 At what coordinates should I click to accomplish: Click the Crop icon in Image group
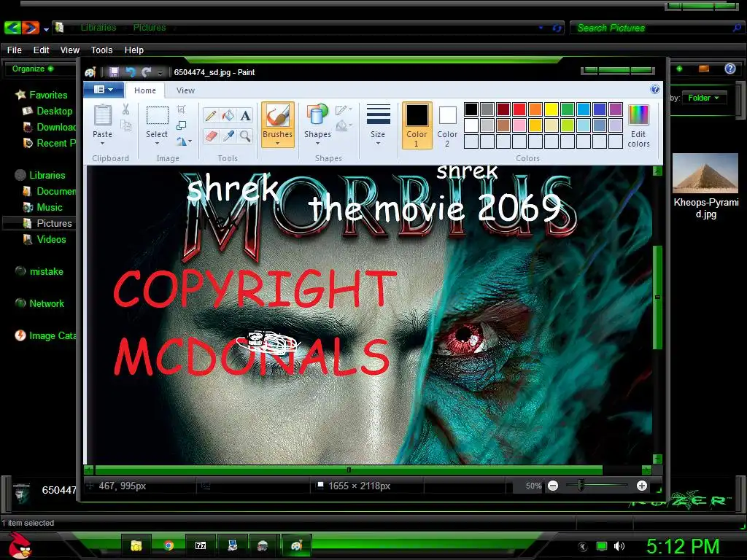click(x=182, y=109)
